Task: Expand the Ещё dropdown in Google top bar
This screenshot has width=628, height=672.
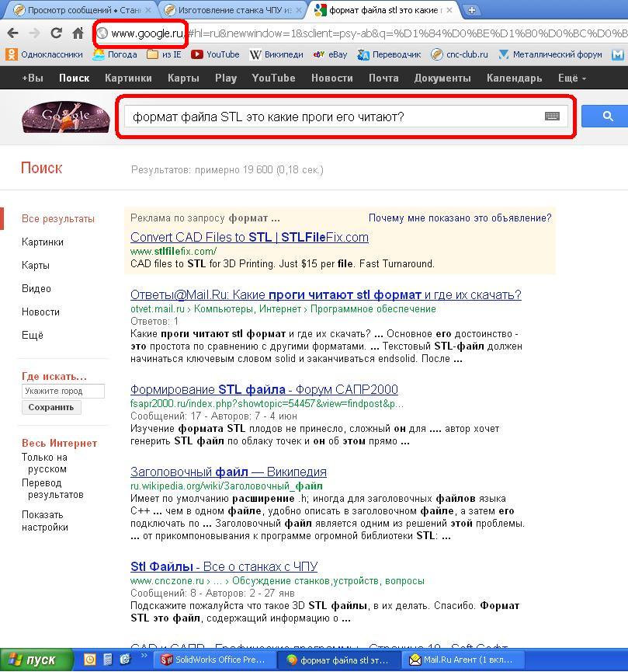Action: pyautogui.click(x=572, y=78)
